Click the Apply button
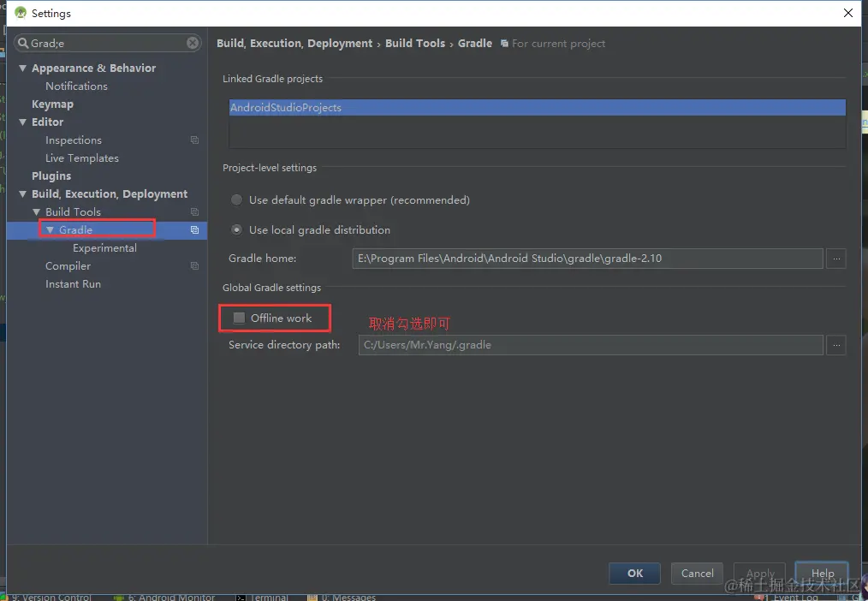868x601 pixels. (x=759, y=574)
